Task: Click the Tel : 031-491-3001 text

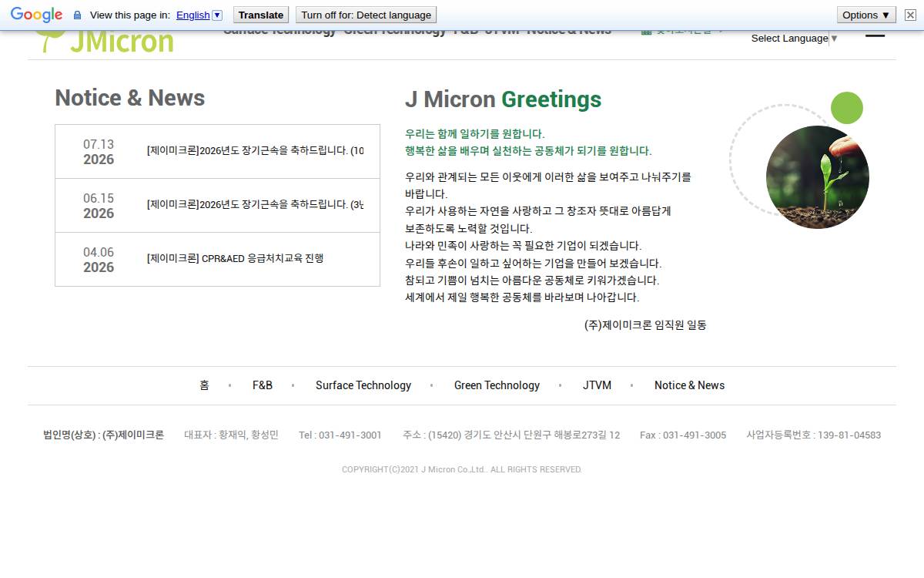Action: [340, 435]
